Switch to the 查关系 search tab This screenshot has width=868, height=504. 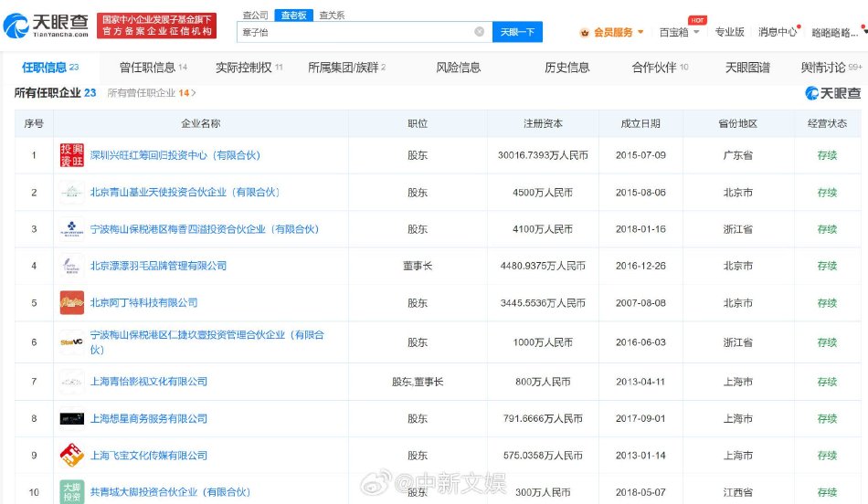click(332, 16)
